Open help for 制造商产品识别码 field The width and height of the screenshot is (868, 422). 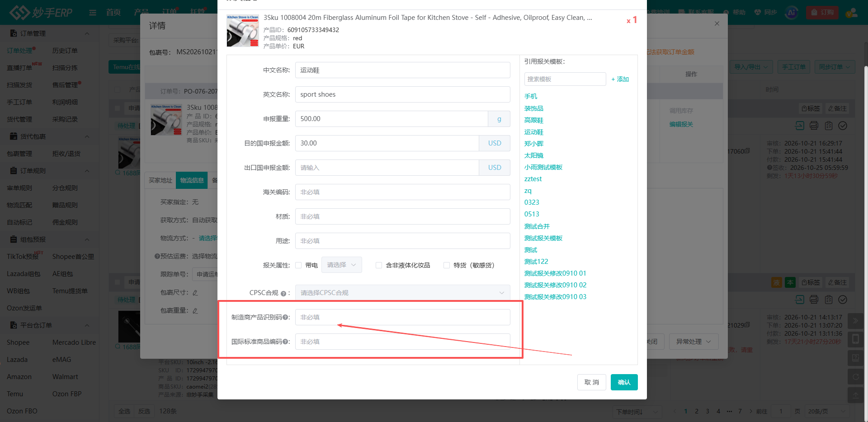[285, 317]
